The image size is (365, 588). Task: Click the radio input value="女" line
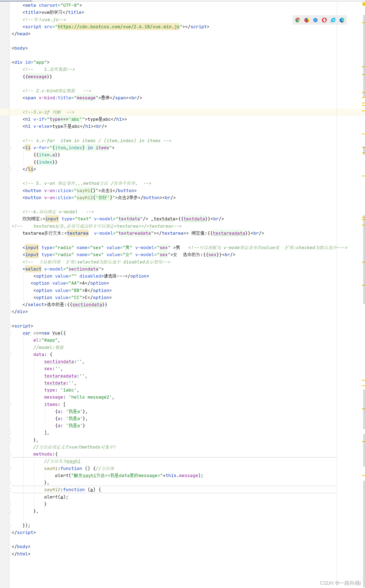click(x=129, y=255)
